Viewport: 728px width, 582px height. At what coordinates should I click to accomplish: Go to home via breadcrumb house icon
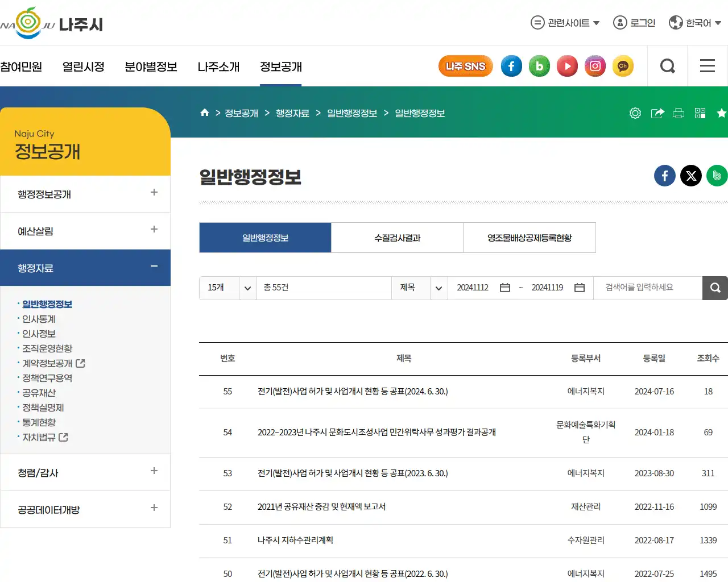click(x=205, y=113)
